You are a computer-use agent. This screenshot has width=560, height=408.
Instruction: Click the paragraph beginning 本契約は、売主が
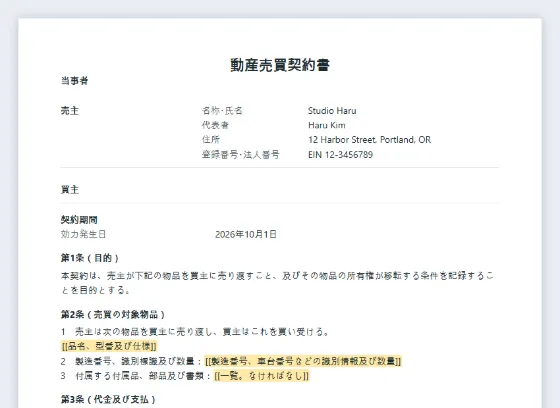(277, 283)
